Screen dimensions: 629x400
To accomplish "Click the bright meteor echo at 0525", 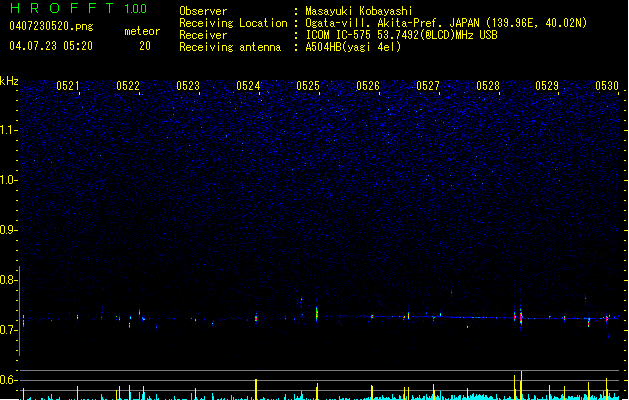I will [x=317, y=314].
